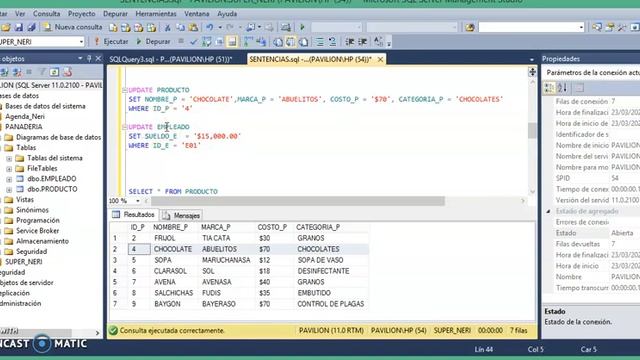This screenshot has height=360, width=640.
Task: Click the display estimated execution plan icon
Action: coord(207,42)
